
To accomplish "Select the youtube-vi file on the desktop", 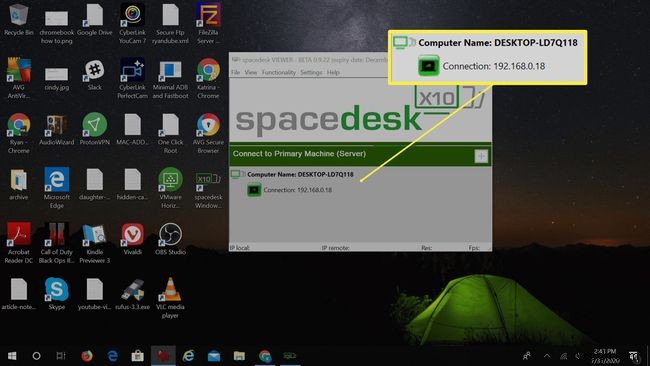I will pos(95,294).
